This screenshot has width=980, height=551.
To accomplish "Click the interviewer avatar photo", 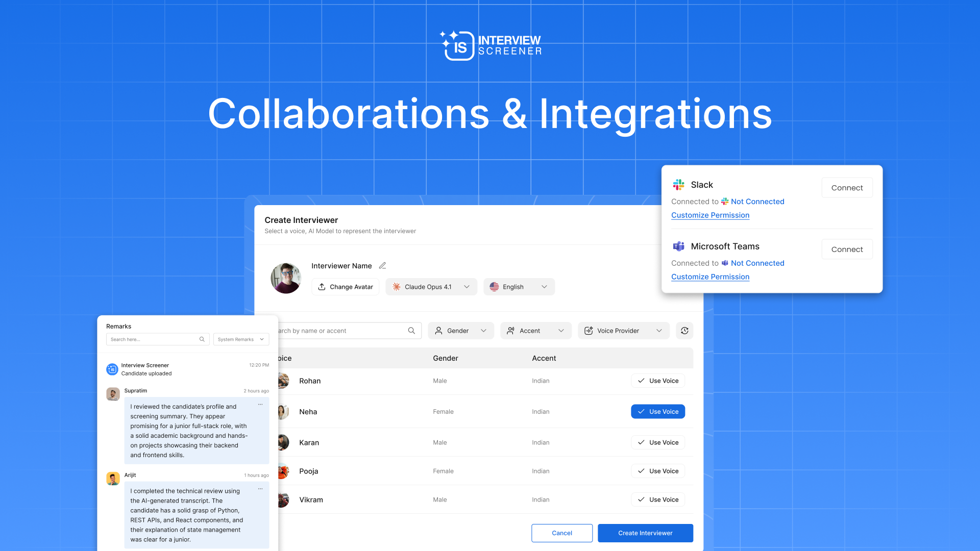I will click(x=286, y=278).
